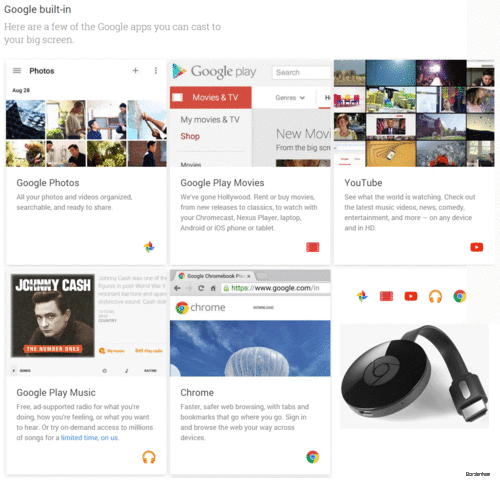Select the Shop menu item
The height and width of the screenshot is (481, 500).
[x=190, y=136]
